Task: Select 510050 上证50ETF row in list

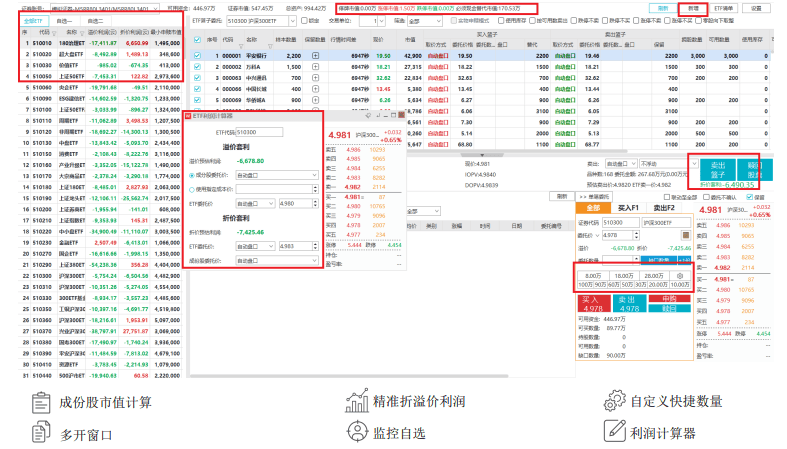Action: pyautogui.click(x=100, y=76)
